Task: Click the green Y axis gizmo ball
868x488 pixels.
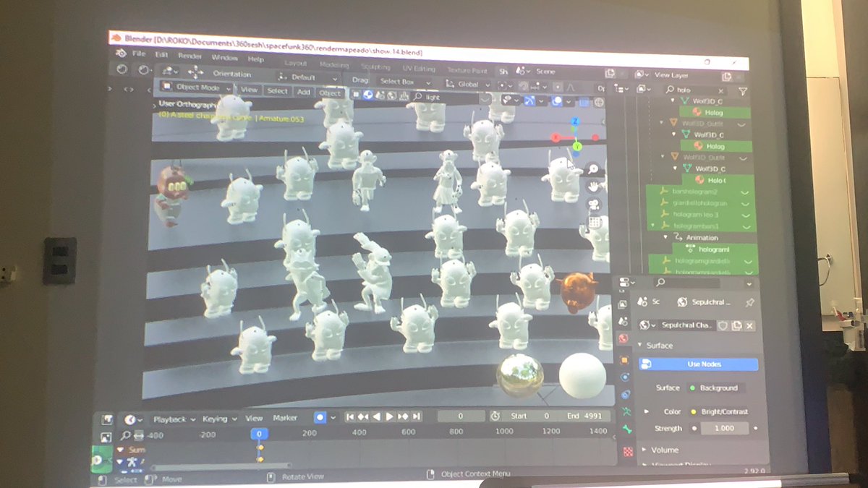Action: coord(577,147)
